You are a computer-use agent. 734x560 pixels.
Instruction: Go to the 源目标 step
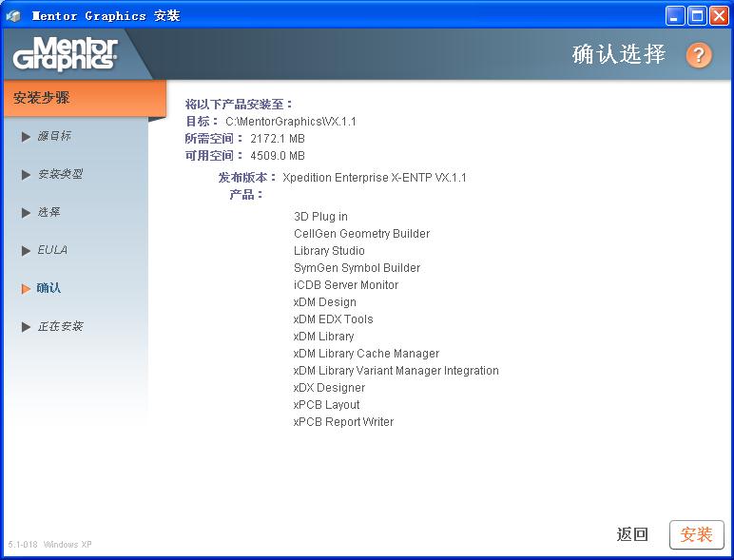pyautogui.click(x=54, y=136)
